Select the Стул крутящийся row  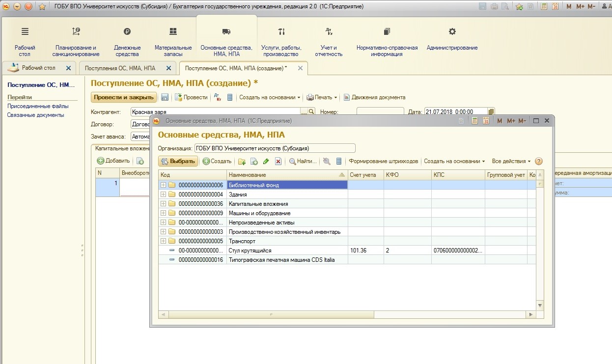coord(250,251)
